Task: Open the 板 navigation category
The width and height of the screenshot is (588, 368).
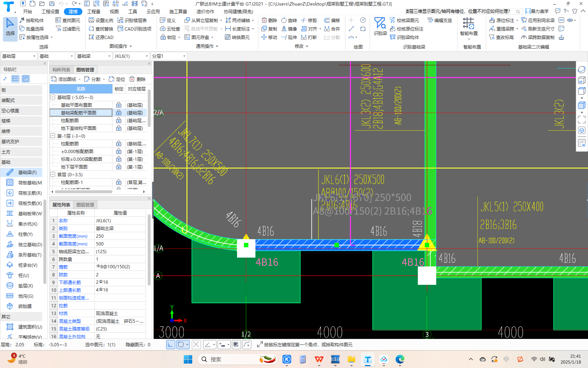Action: 21,90
